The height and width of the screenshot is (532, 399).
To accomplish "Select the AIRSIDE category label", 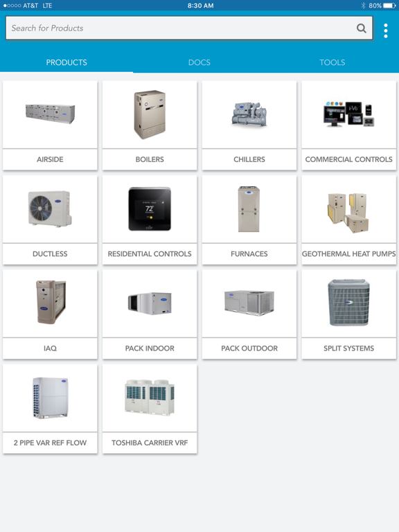I will [50, 159].
